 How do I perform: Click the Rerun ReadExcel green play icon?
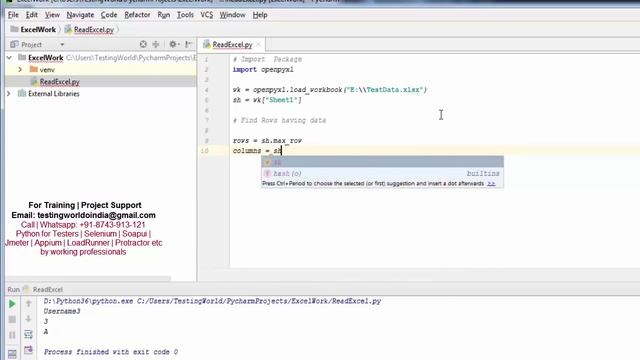tap(12, 304)
